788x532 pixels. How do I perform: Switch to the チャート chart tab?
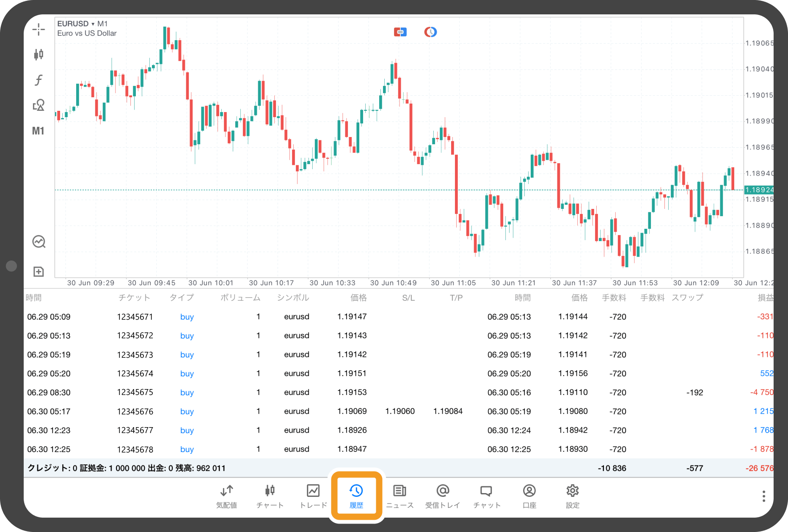pos(270,496)
